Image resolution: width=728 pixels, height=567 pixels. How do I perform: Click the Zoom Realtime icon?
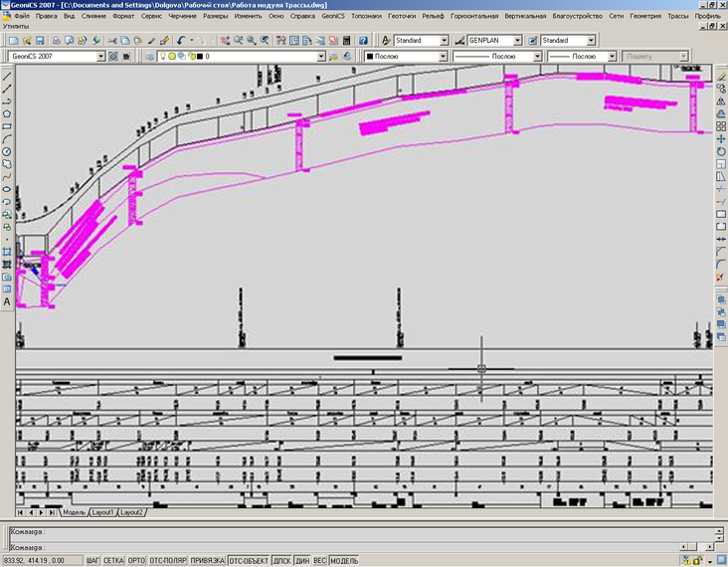tap(238, 41)
